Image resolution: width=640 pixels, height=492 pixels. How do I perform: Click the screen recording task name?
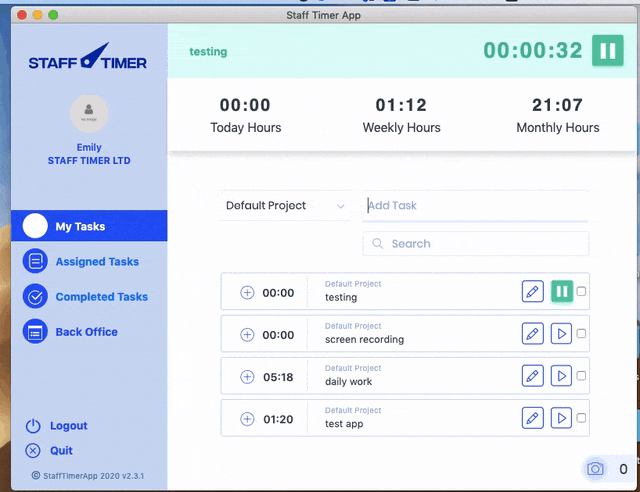click(364, 339)
